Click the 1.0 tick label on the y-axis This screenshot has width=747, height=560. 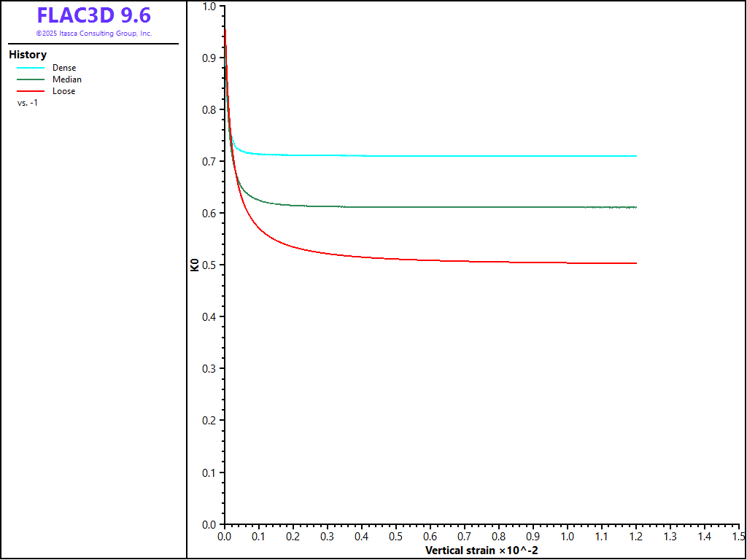coord(209,7)
